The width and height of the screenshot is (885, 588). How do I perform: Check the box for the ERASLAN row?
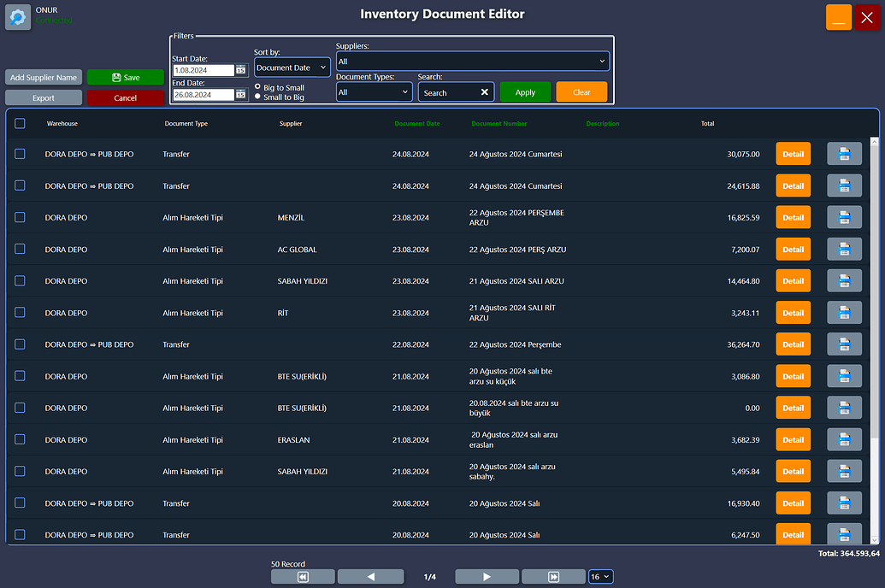coord(20,439)
